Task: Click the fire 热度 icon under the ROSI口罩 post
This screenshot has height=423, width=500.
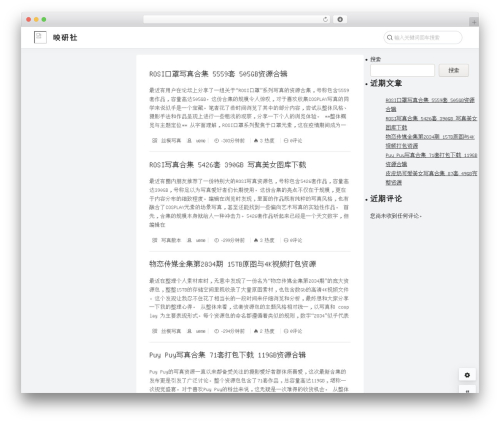Action: (x=256, y=141)
